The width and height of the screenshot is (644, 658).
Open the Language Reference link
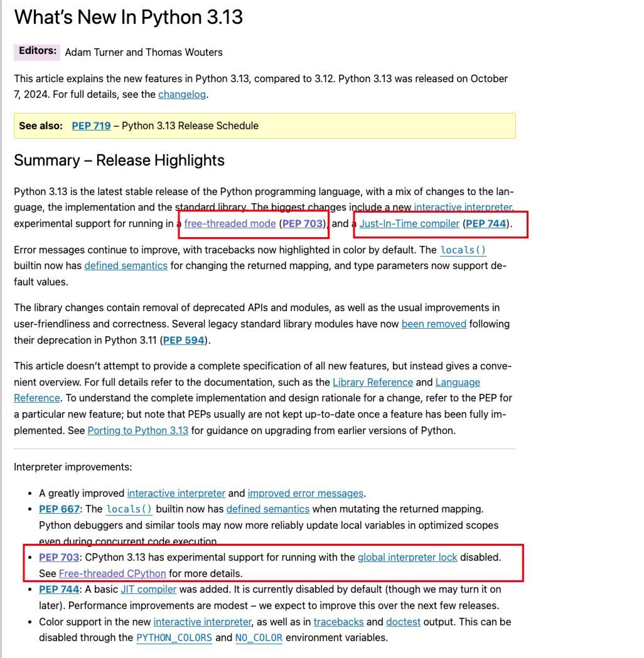click(458, 382)
